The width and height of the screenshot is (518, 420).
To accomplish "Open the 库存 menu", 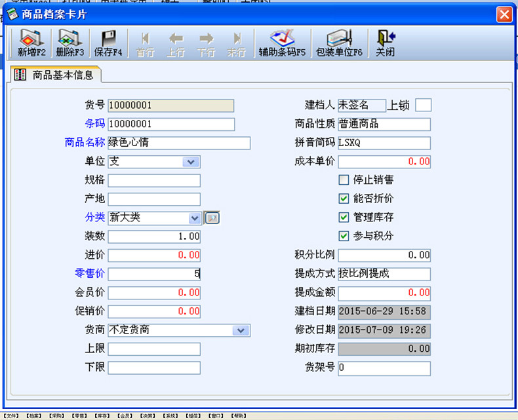I will (x=102, y=415).
